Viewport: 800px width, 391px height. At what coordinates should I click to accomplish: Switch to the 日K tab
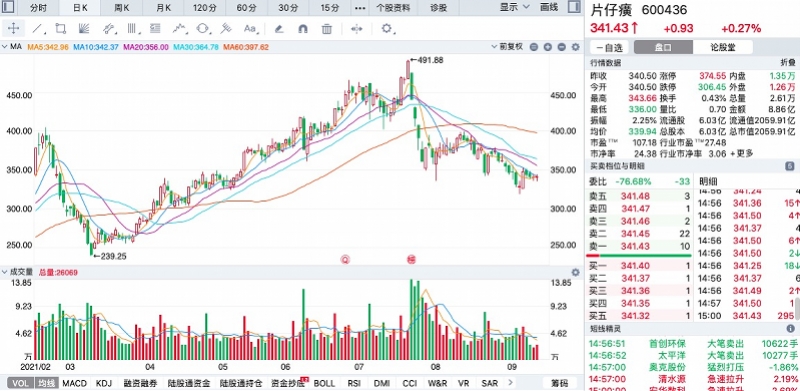click(80, 8)
